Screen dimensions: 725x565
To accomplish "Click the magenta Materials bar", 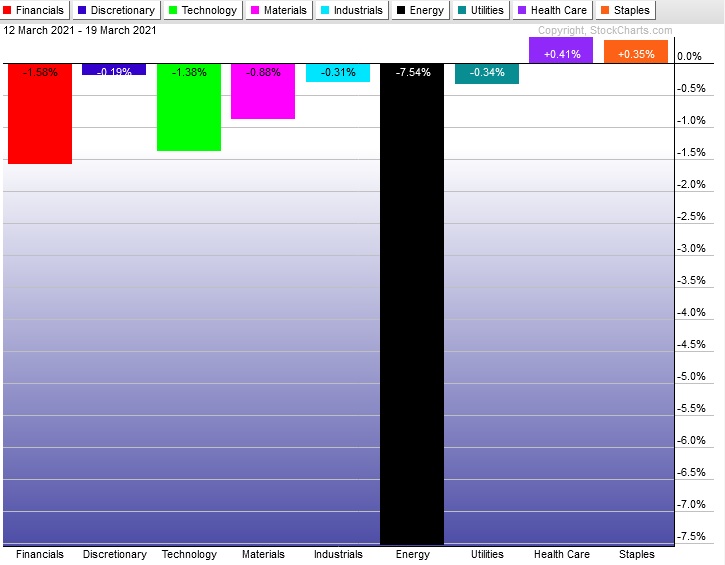I will coord(263,92).
